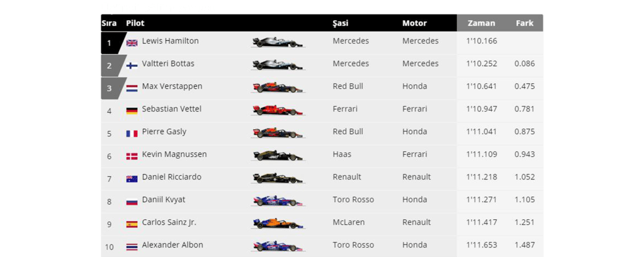This screenshot has width=644, height=257.
Task: Click Kevin Magnussen's Haas car image
Action: click(278, 156)
